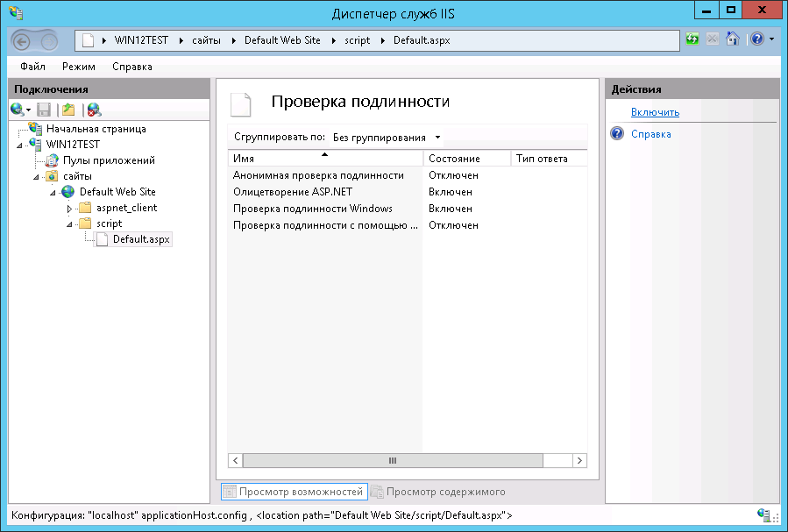The width and height of the screenshot is (788, 532).
Task: Expand the aspnet_client folder node
Action: [69, 209]
